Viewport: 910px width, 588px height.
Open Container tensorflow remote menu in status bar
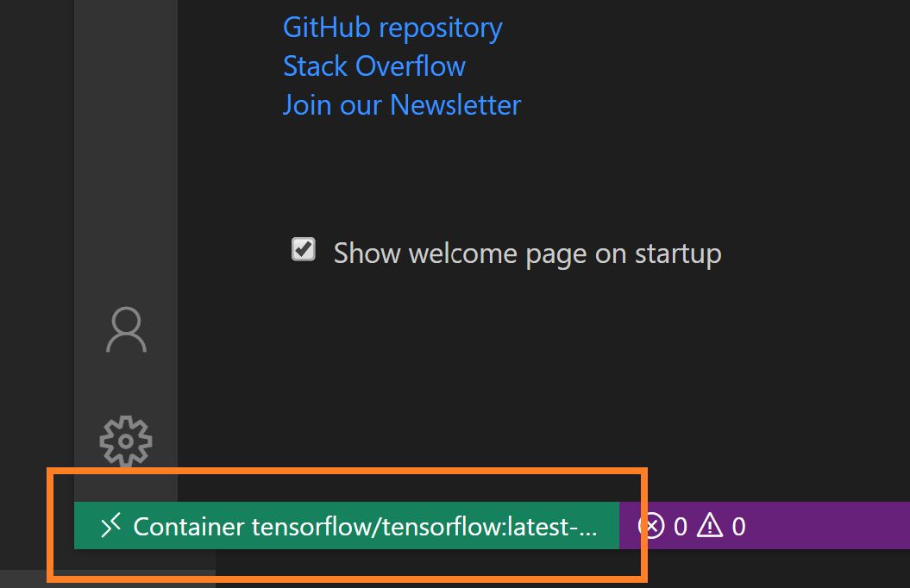coord(347,525)
